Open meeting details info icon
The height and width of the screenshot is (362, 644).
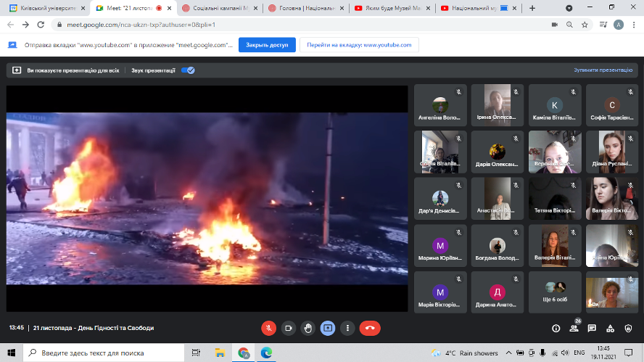pyautogui.click(x=556, y=328)
